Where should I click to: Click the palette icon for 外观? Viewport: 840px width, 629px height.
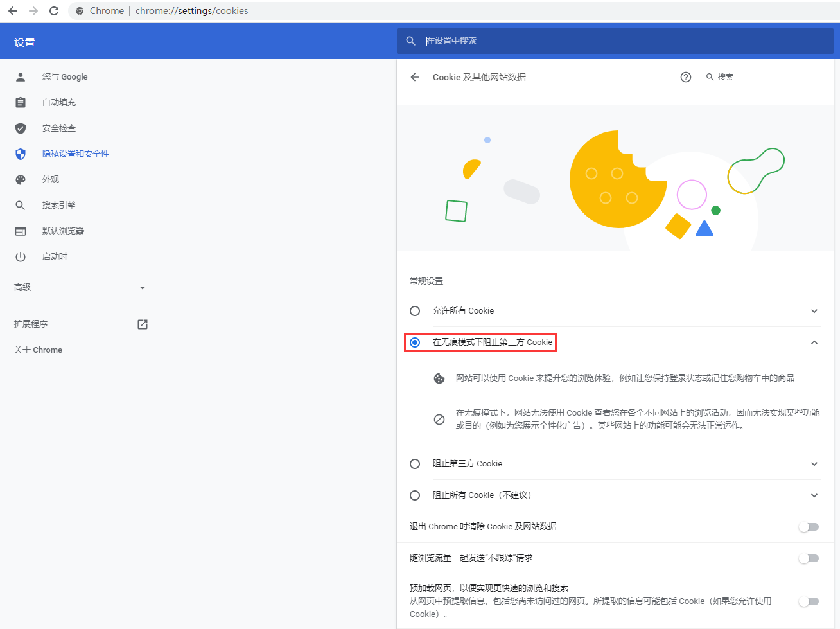click(x=21, y=180)
